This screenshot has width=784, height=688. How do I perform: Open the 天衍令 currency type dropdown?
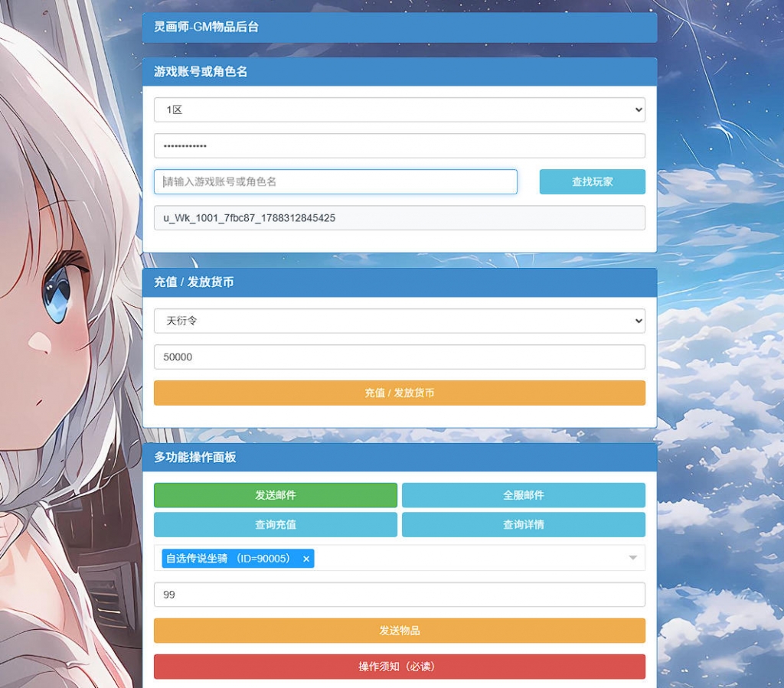[x=399, y=321]
